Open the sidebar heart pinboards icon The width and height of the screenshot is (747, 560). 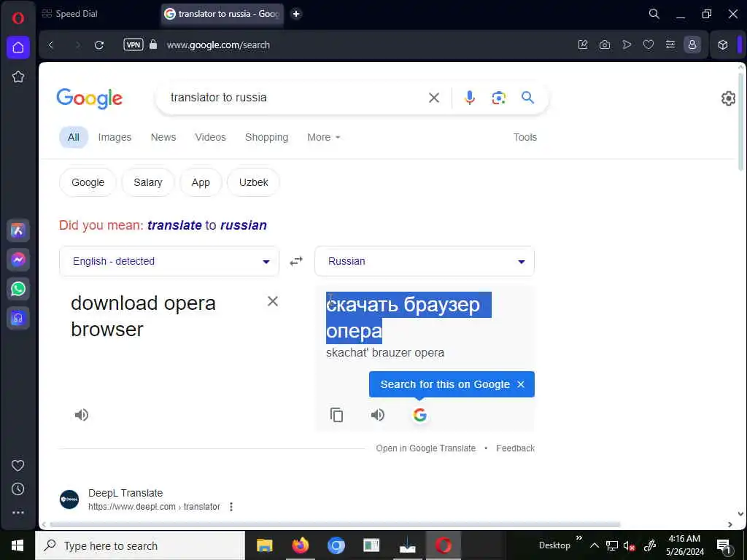18,465
